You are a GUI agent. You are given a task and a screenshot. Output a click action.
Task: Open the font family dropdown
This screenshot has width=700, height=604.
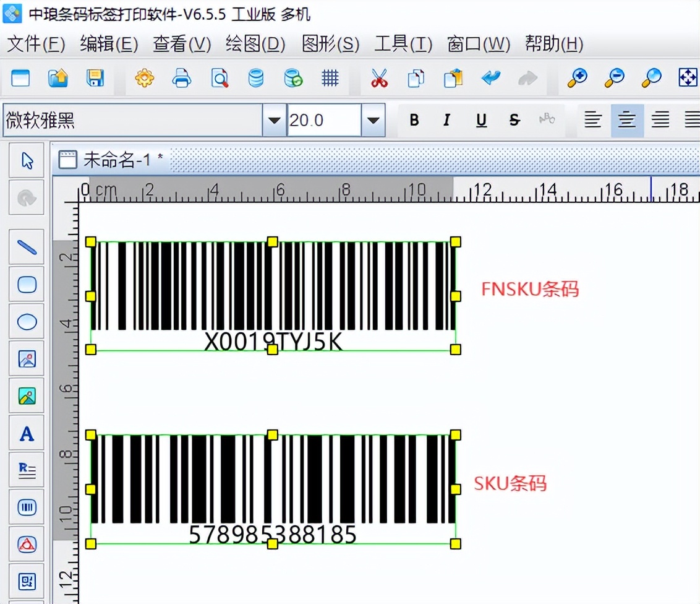273,119
